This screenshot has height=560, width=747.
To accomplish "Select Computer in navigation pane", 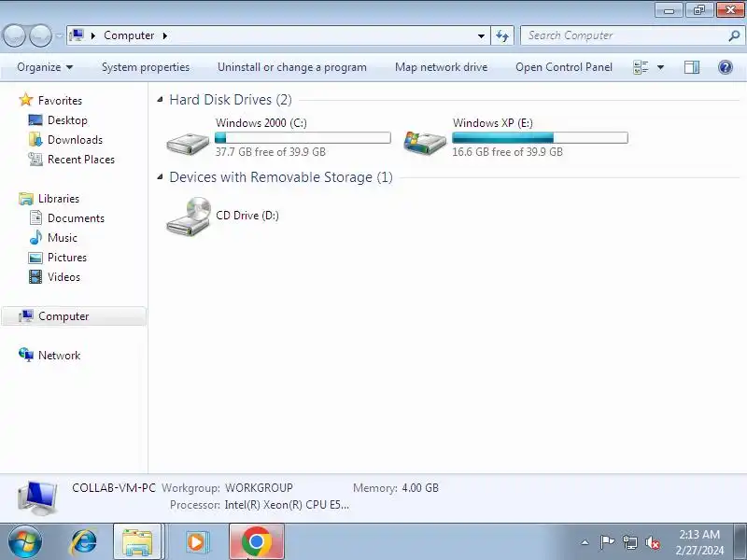I will 74,316.
